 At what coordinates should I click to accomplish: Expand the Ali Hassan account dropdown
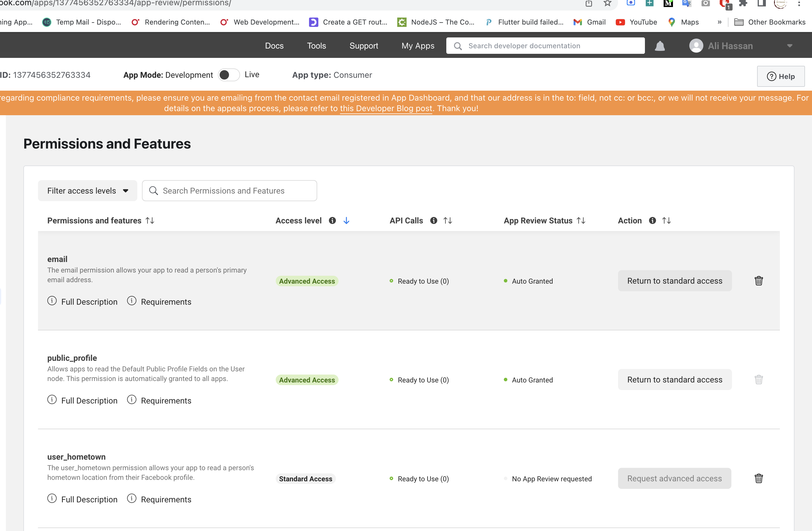click(789, 45)
